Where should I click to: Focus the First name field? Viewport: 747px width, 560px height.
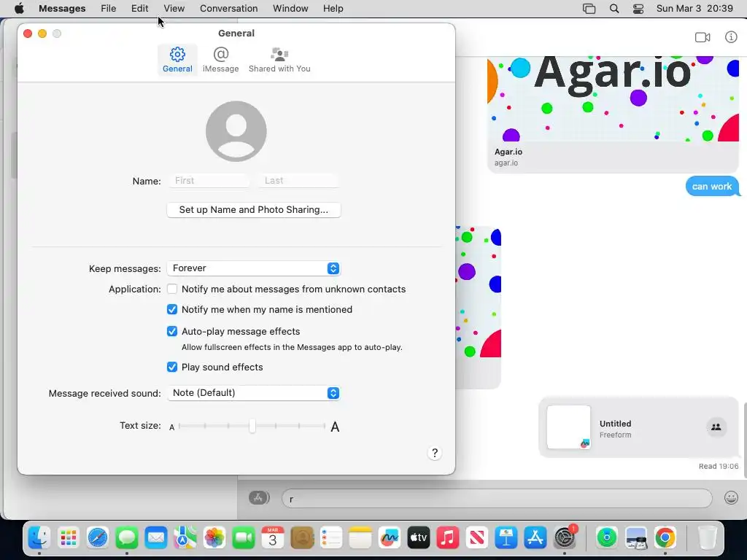point(208,181)
